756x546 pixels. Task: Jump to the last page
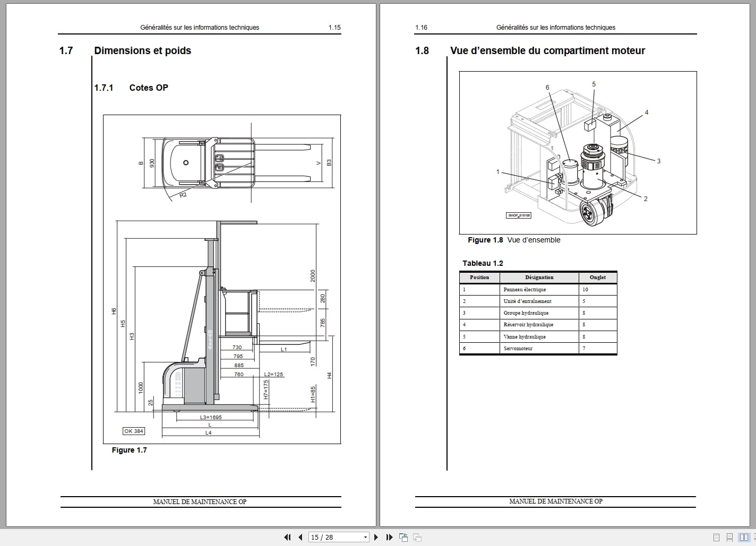pos(389,537)
